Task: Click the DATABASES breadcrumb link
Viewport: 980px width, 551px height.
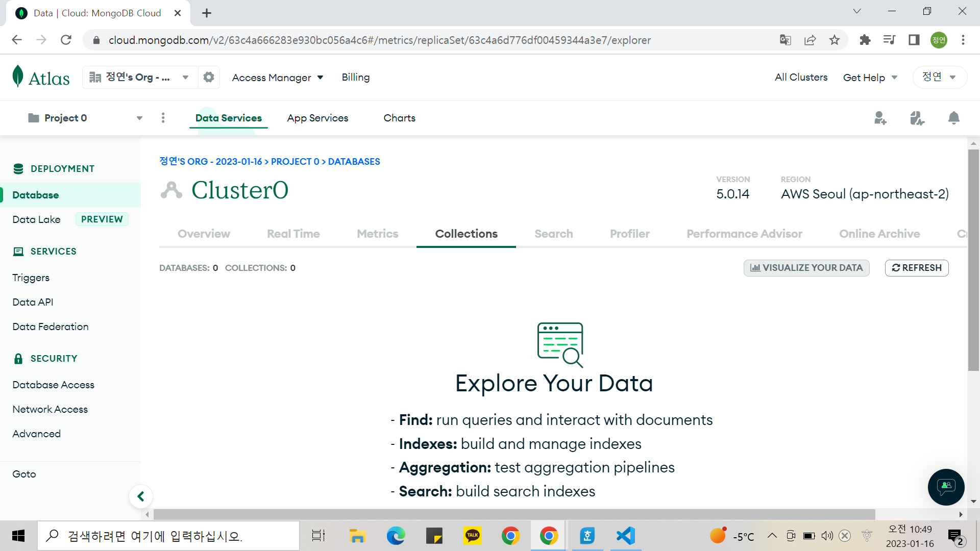Action: pos(354,162)
